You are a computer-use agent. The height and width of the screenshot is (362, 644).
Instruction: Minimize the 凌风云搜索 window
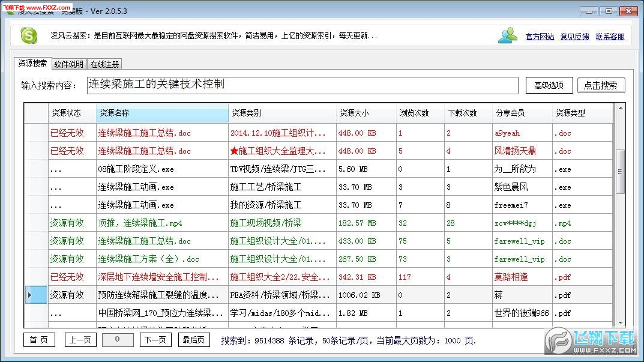pos(589,11)
